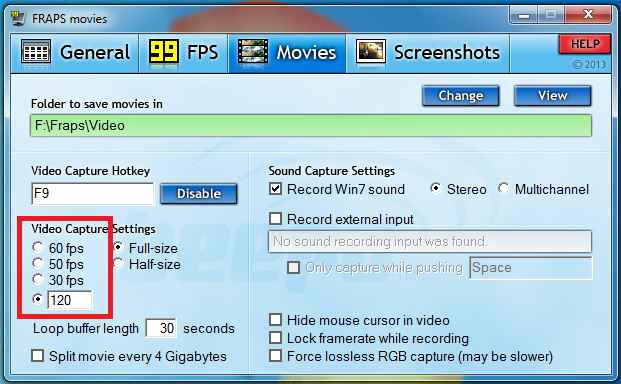Toggle Only capture while pushing checkbox

293,268
